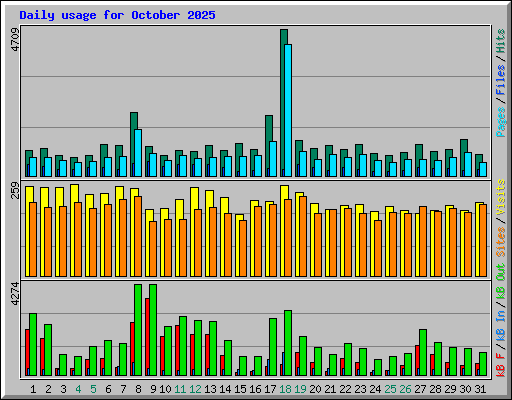Click the 'Pages' legend label

[501, 122]
